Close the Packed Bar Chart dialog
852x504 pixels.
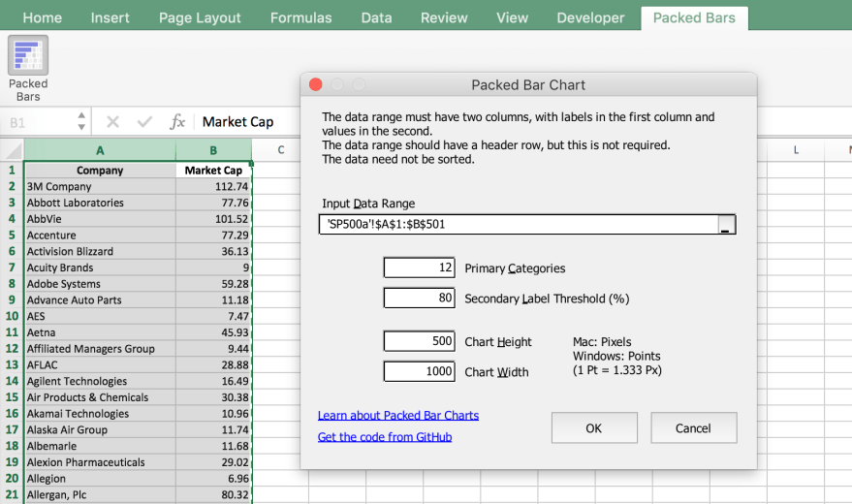click(x=316, y=85)
